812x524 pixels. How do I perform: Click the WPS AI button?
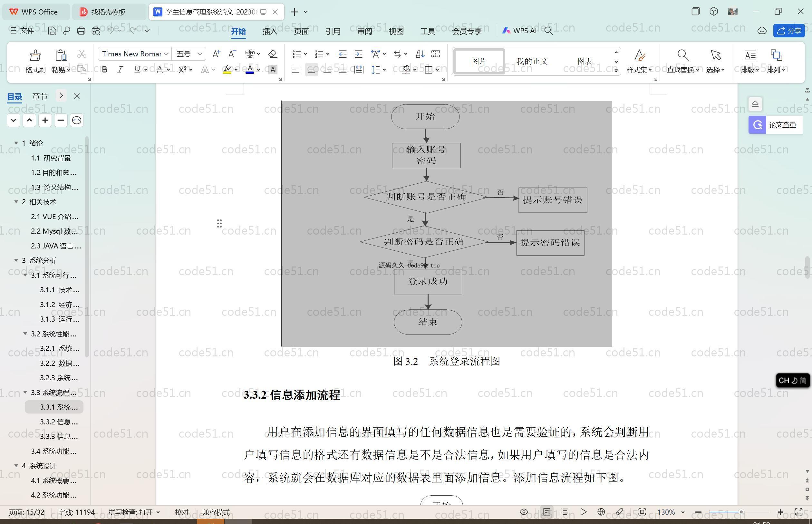[x=519, y=31]
